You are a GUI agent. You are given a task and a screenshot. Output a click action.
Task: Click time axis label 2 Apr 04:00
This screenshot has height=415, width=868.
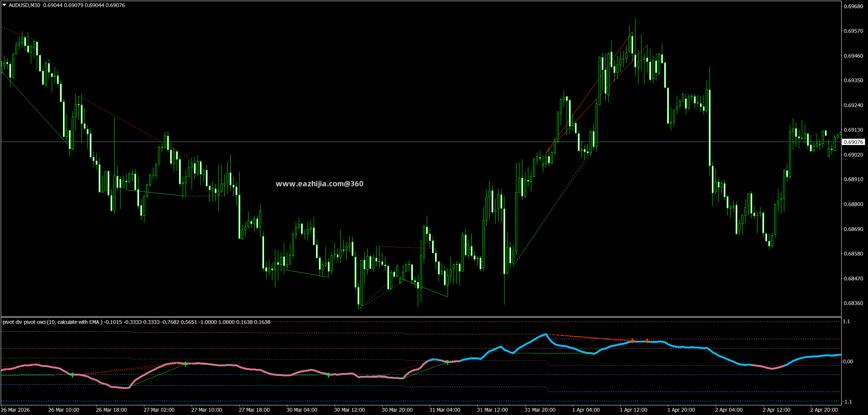pos(729,410)
